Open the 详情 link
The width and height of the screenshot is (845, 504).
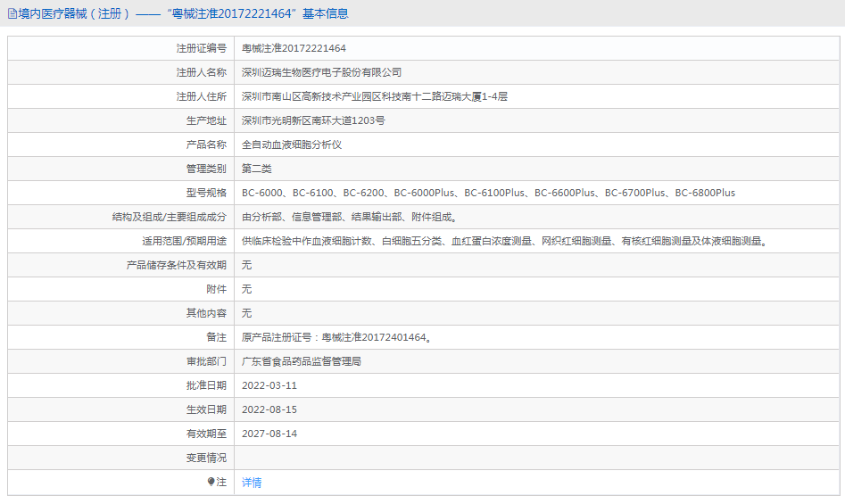[x=252, y=483]
